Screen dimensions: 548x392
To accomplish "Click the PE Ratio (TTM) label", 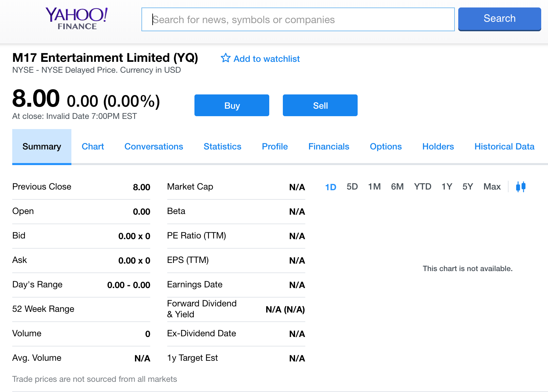I will (x=196, y=235).
